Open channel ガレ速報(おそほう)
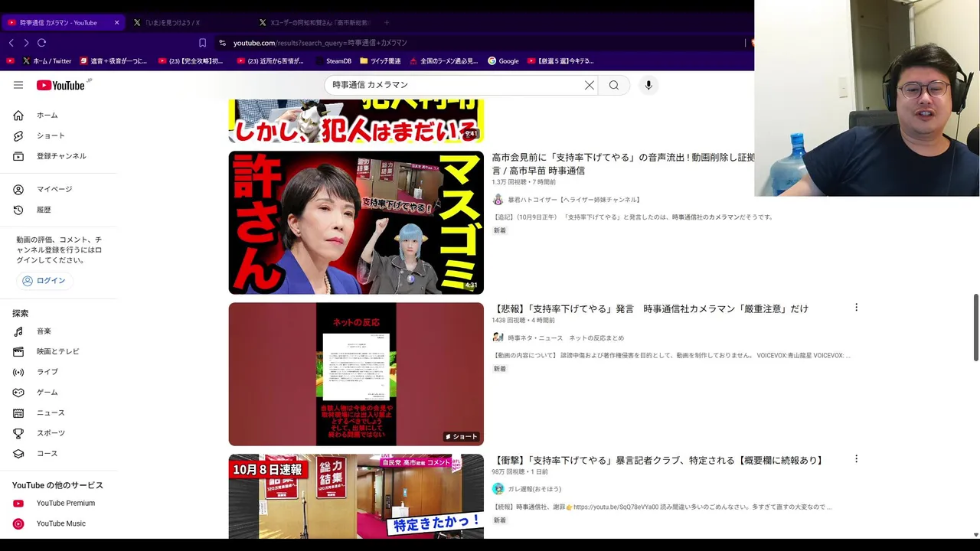Viewport: 980px width, 551px height. tap(534, 489)
